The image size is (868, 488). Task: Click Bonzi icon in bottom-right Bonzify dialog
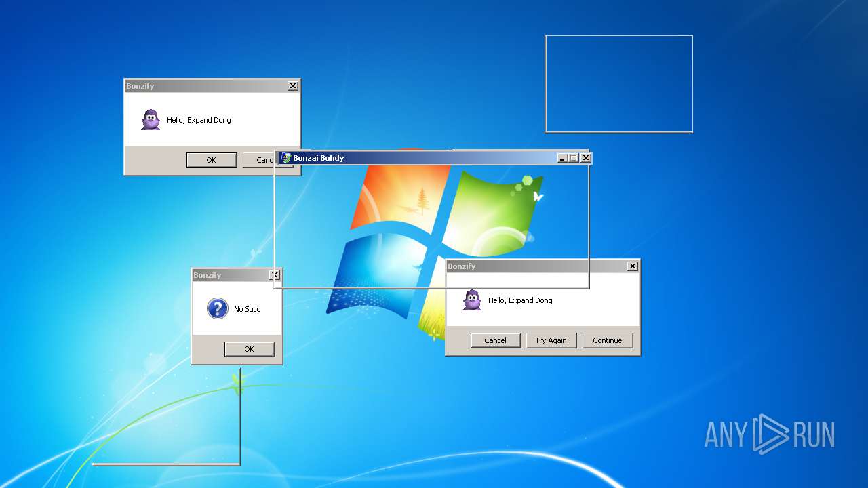pos(472,300)
